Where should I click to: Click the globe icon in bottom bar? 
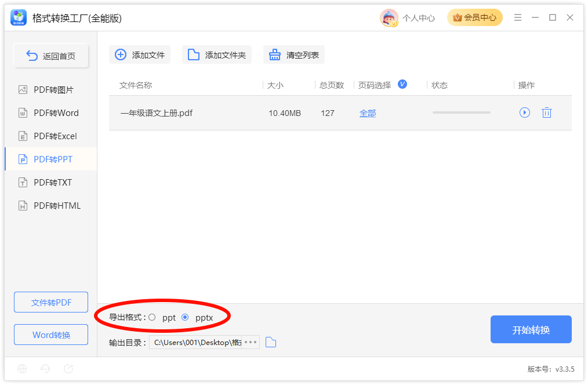pyautogui.click(x=22, y=369)
